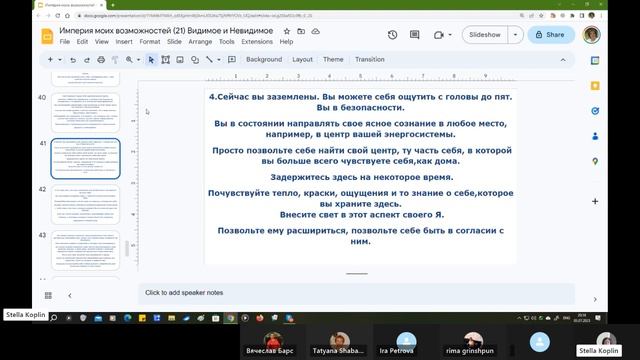The image size is (640, 360).
Task: Open Calendar in the side panel
Action: 595,60
